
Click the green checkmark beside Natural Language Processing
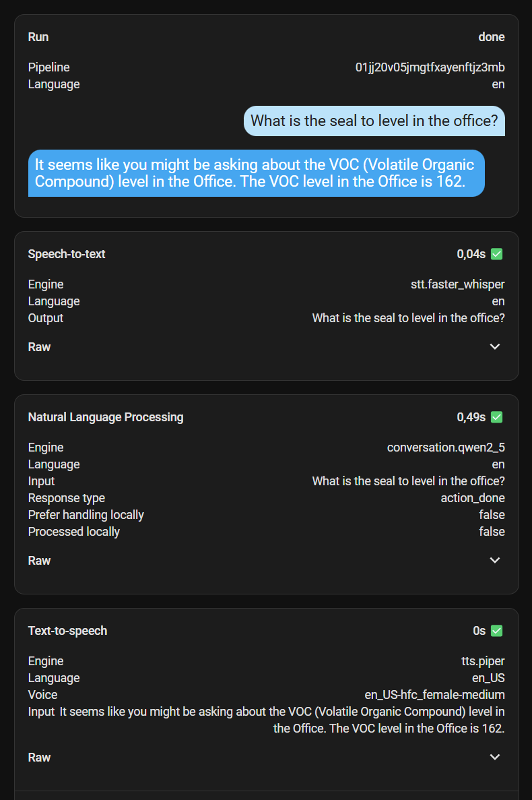(x=496, y=417)
